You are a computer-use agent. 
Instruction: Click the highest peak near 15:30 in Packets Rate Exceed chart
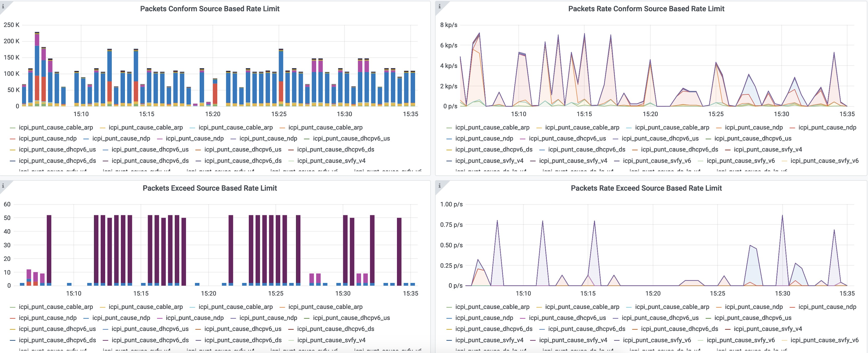[x=782, y=216]
